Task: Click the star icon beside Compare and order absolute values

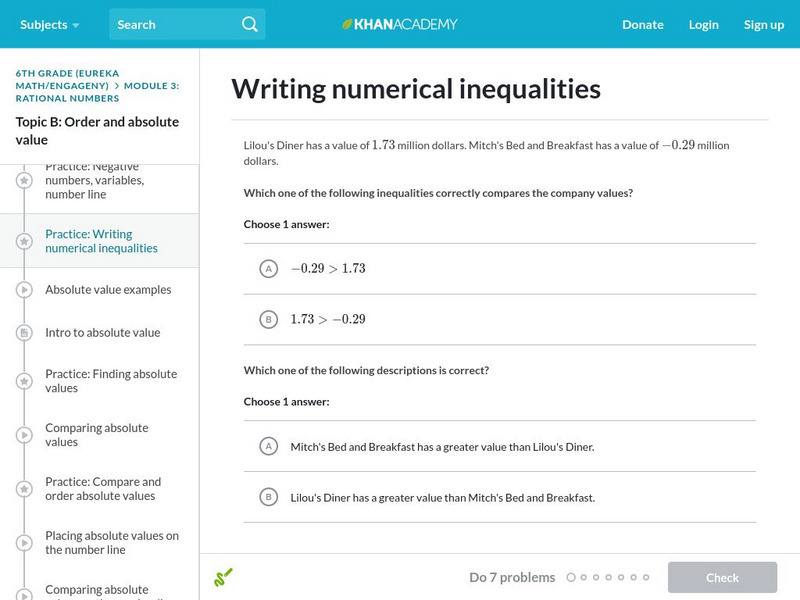Action: (24, 489)
